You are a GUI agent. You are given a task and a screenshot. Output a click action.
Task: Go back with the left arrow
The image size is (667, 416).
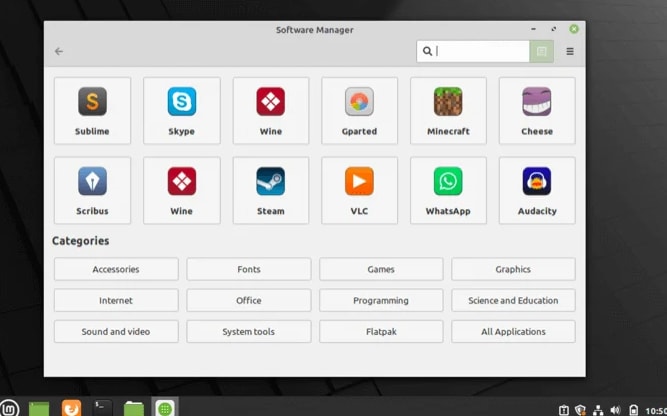(x=59, y=51)
